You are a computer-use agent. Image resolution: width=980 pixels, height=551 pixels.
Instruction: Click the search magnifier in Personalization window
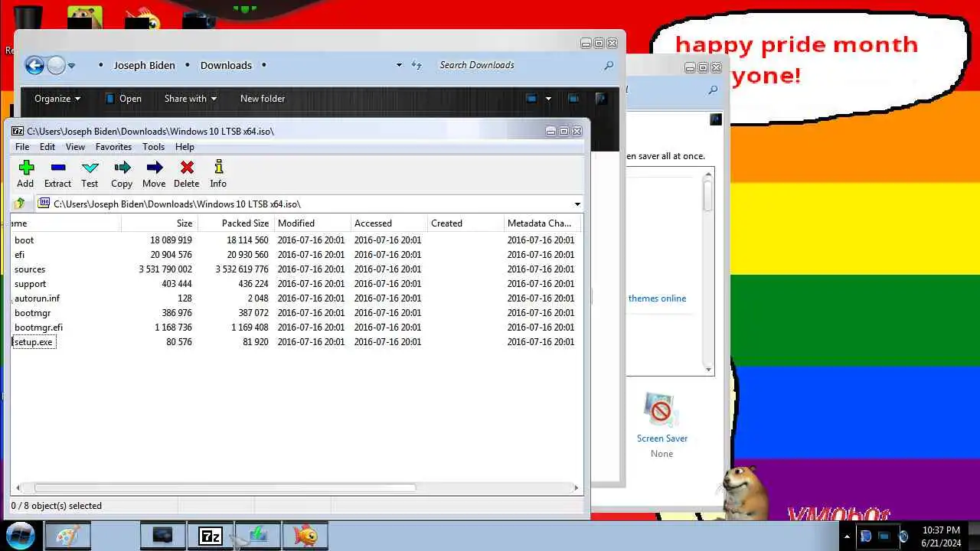[713, 90]
